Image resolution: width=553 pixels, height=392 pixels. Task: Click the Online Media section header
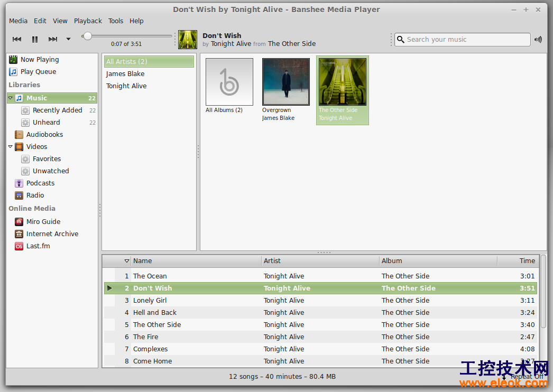tap(32, 208)
